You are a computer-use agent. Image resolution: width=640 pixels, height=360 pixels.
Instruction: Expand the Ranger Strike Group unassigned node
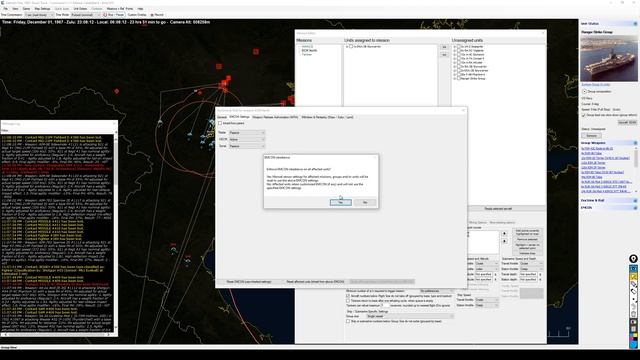[x=455, y=78]
